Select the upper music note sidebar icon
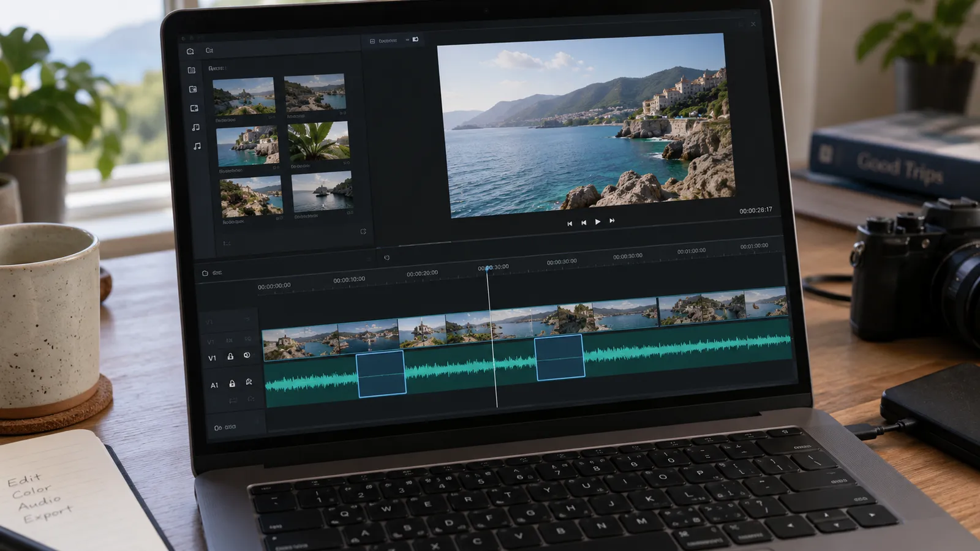This screenshot has height=551, width=980. (x=195, y=127)
